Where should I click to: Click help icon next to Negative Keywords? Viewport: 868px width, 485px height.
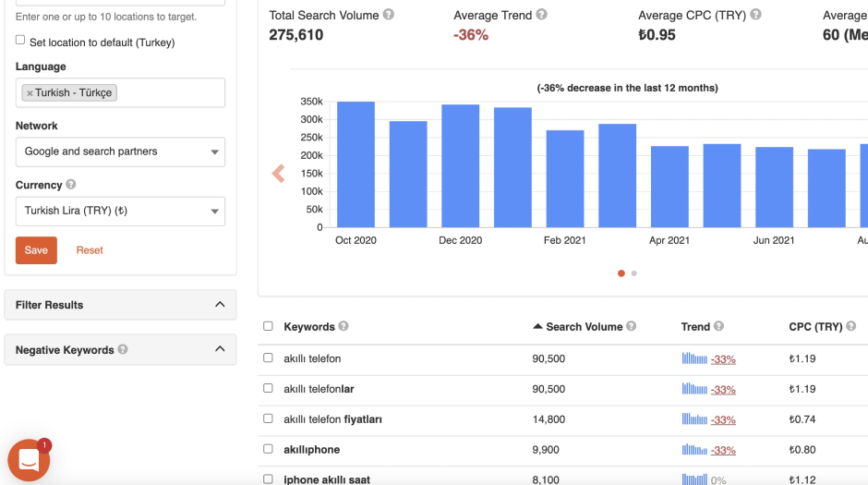(x=123, y=350)
